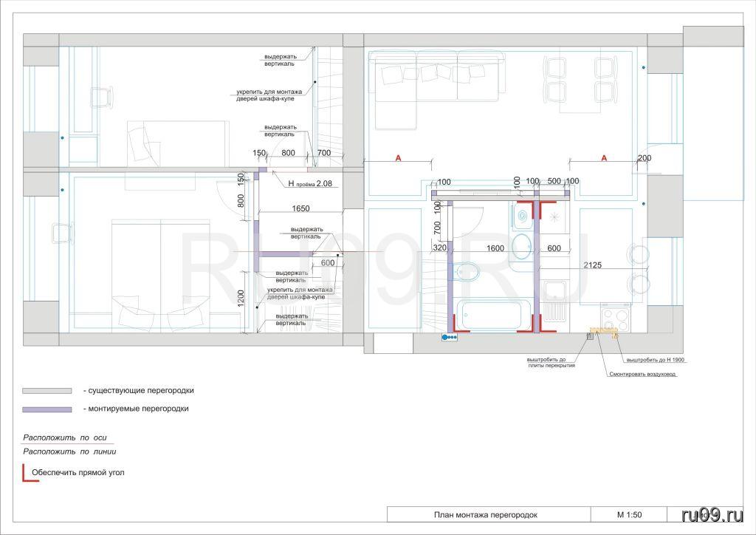Click the four-burner stove symbol
The height and width of the screenshot is (535, 756).
pos(615,318)
